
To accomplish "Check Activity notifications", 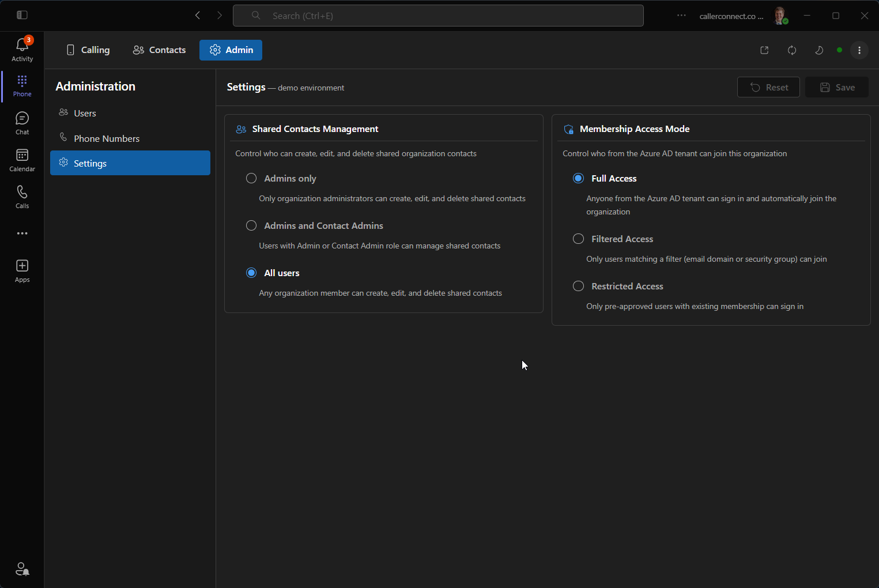I will [22, 48].
